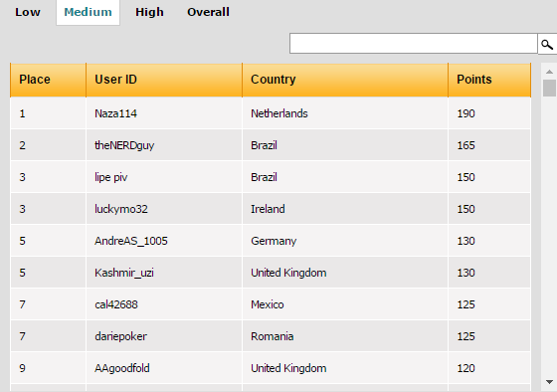Click inside the leaderboard search field
The height and width of the screenshot is (392, 557).
point(414,44)
